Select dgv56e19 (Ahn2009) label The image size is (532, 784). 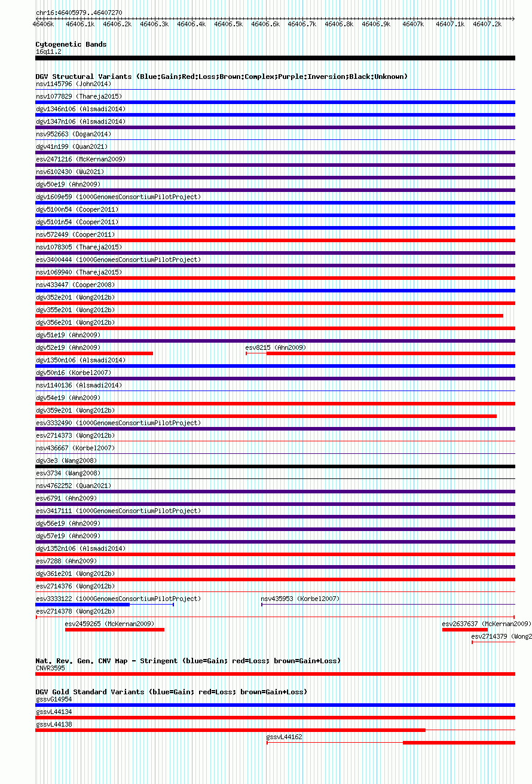click(68, 523)
